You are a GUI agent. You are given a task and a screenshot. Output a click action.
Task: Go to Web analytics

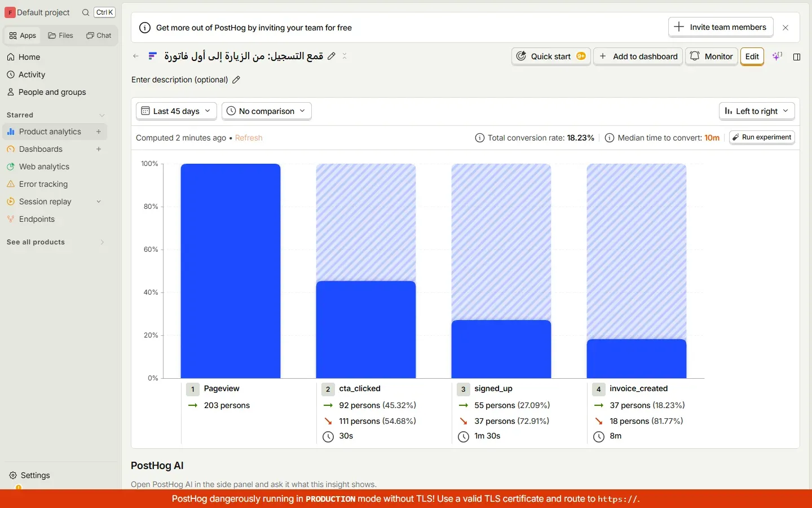[x=55, y=167]
